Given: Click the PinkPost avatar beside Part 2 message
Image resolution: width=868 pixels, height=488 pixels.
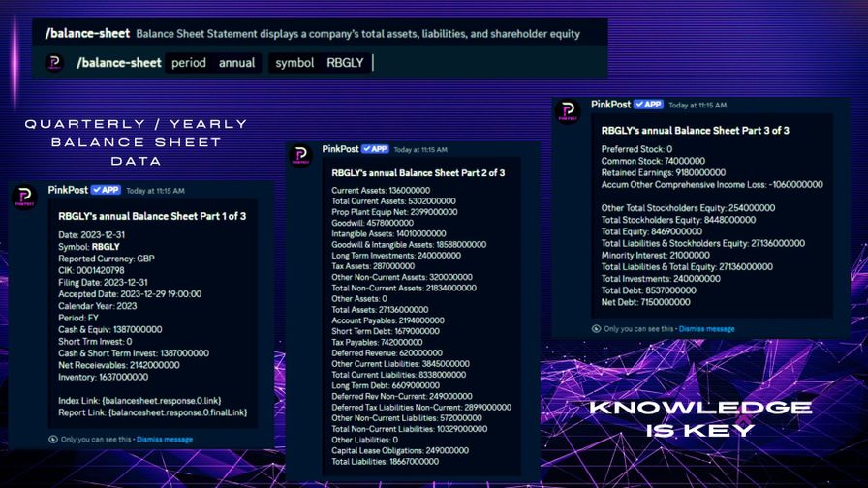Looking at the screenshot, I should point(300,156).
